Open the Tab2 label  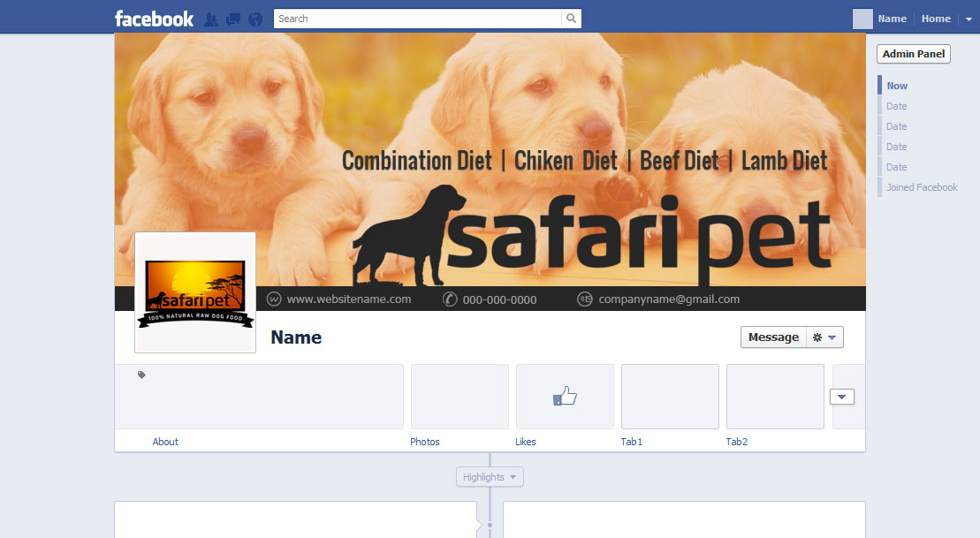736,442
